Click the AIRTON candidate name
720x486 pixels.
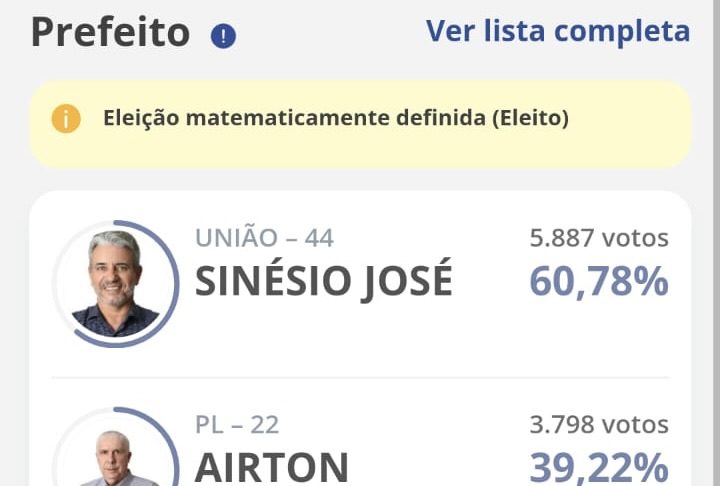point(271,467)
